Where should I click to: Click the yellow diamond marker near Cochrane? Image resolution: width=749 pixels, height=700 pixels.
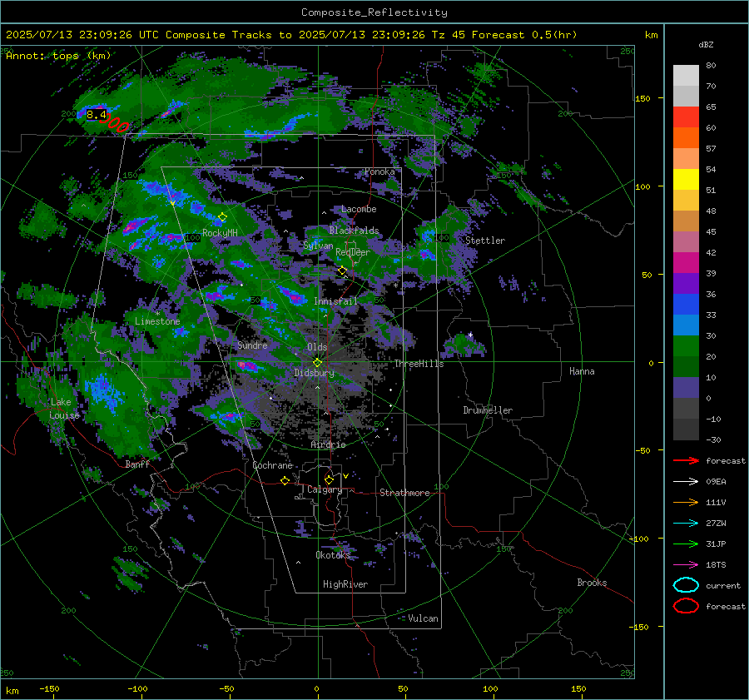(285, 481)
